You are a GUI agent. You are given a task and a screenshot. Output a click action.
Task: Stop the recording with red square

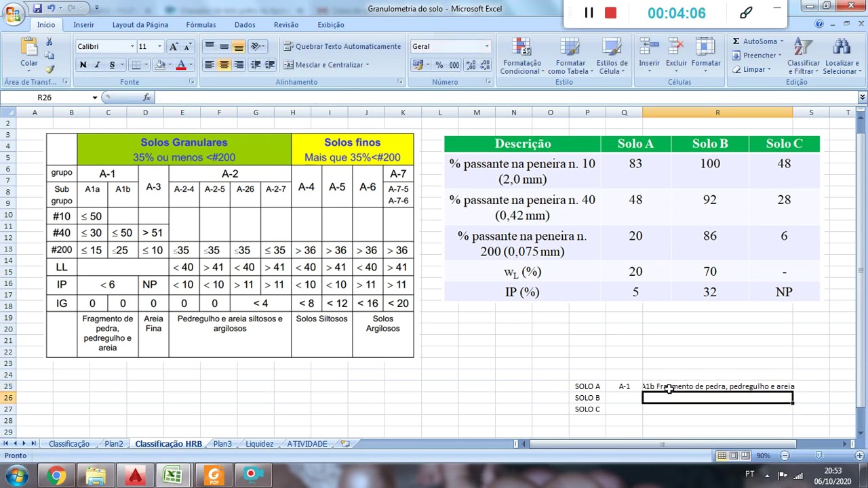point(610,13)
